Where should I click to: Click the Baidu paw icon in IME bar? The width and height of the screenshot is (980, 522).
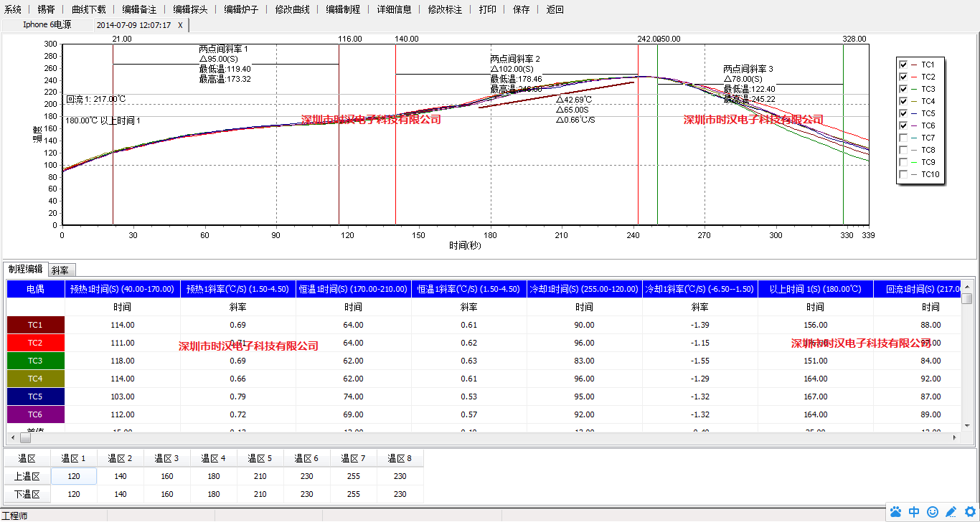(x=896, y=512)
